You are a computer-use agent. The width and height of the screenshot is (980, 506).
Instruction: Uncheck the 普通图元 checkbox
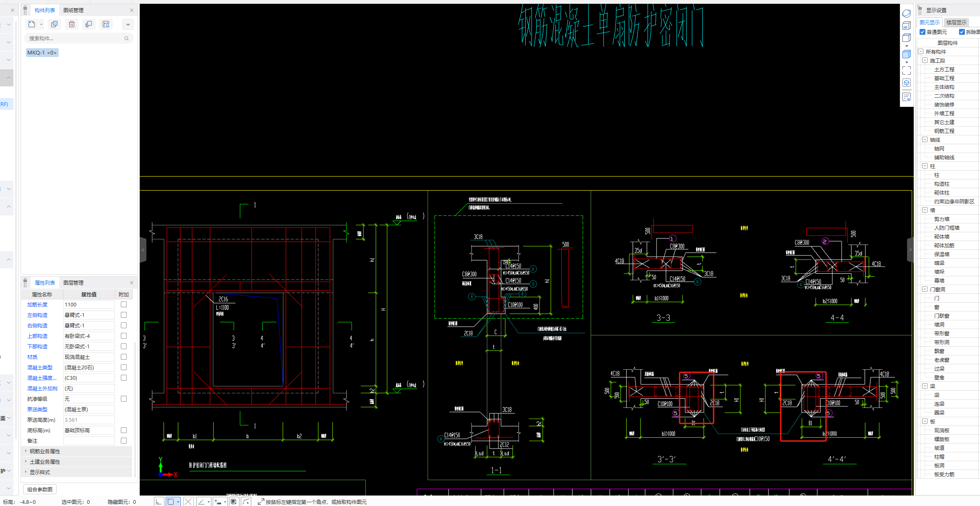(x=923, y=32)
